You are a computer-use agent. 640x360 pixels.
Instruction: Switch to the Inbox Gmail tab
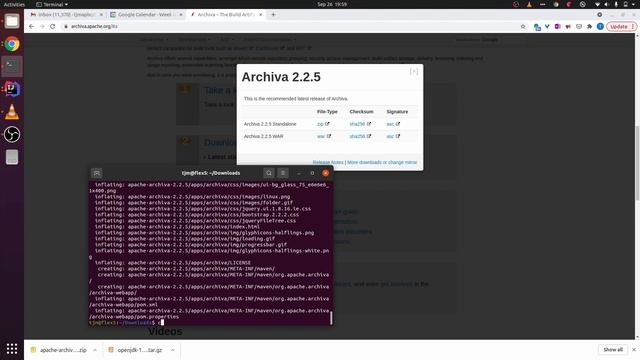tap(67, 15)
